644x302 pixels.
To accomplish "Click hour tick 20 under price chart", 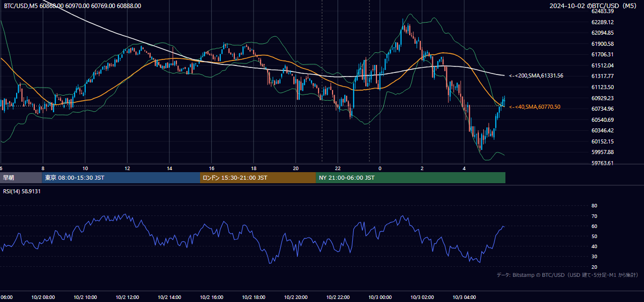I will [x=296, y=168].
